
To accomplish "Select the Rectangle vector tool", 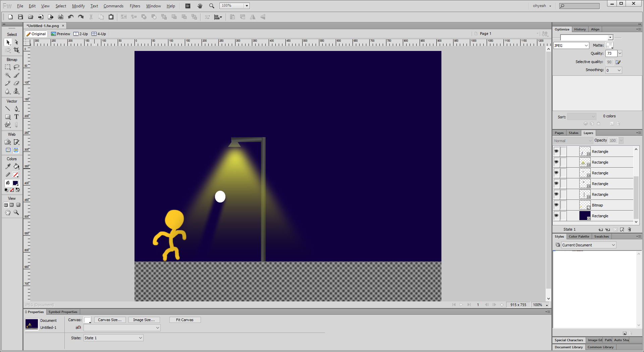I will (8, 117).
